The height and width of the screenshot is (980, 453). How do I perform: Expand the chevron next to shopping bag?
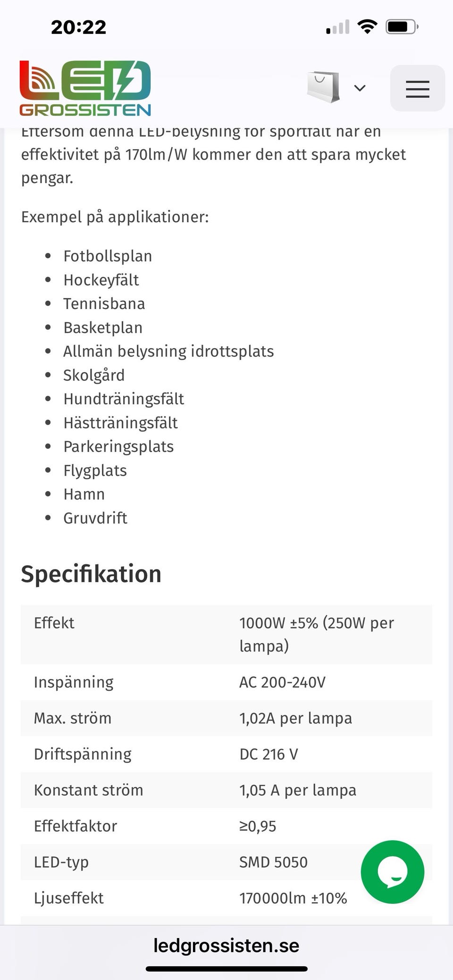(360, 88)
